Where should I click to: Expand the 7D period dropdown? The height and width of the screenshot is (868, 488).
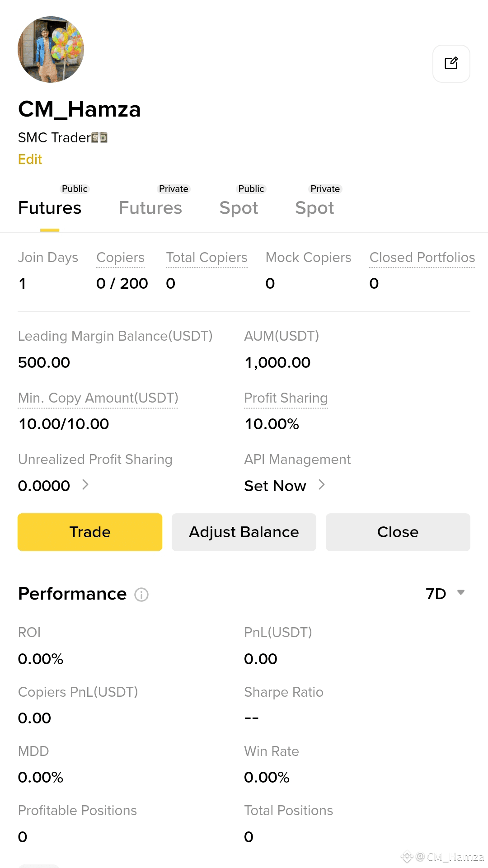[446, 594]
